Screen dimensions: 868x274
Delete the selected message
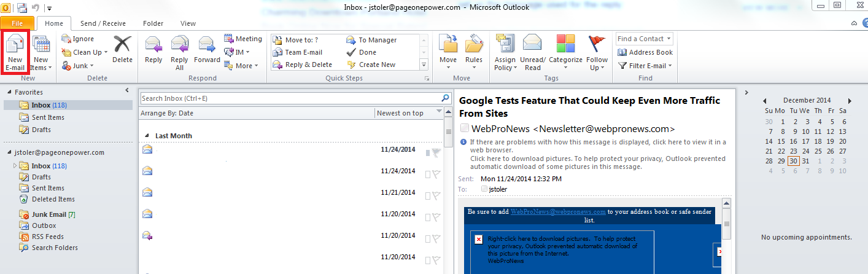[x=122, y=49]
